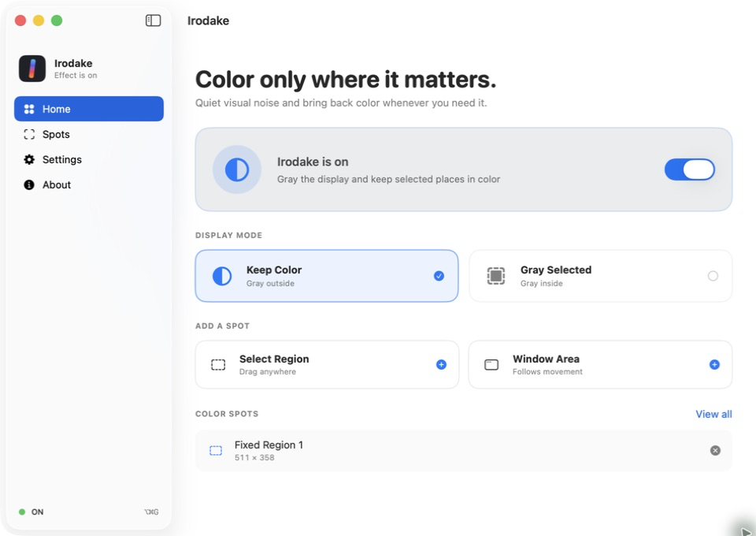Click the Irodake window title text
The width and height of the screenshot is (756, 536).
point(208,20)
